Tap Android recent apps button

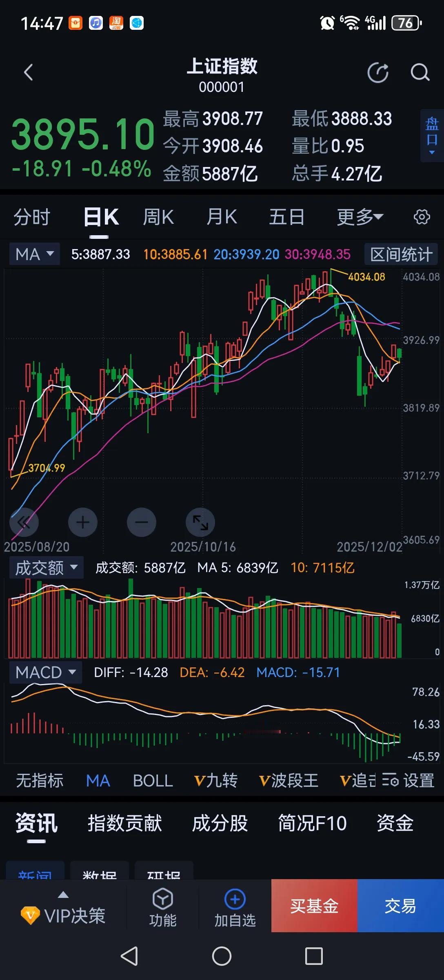pos(314,956)
